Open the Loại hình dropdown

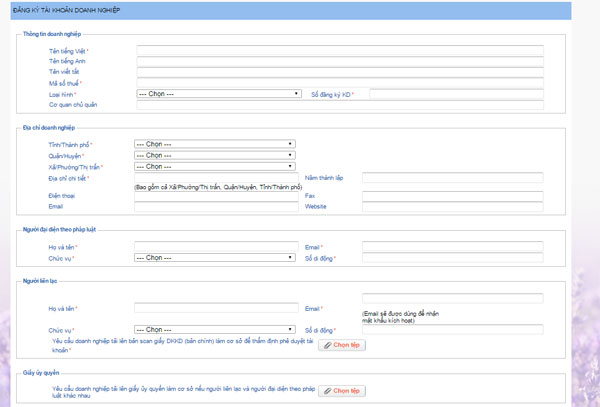219,94
